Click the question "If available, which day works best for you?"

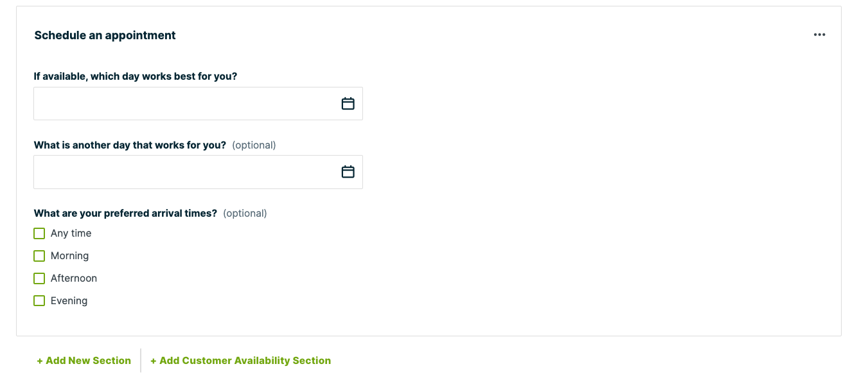(136, 76)
